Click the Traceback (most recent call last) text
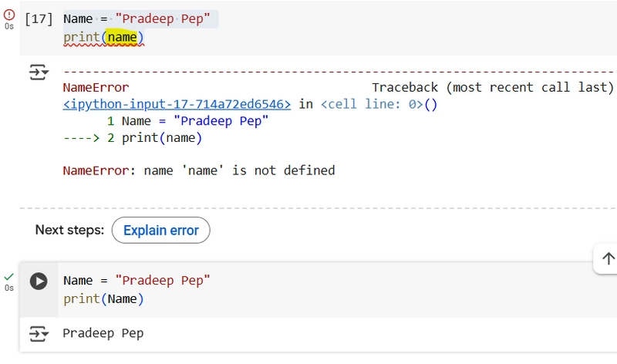Viewport: 617px width, 364px height. coord(493,87)
